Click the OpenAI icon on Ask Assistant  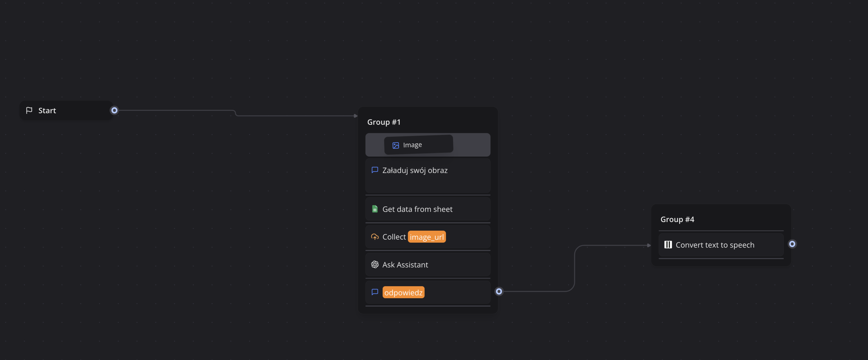click(x=374, y=265)
